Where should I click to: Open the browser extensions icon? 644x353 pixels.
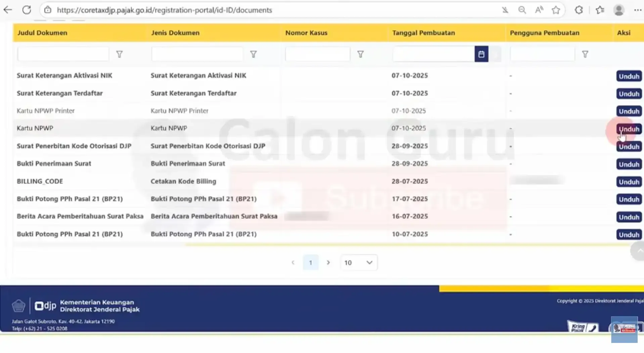pos(579,10)
